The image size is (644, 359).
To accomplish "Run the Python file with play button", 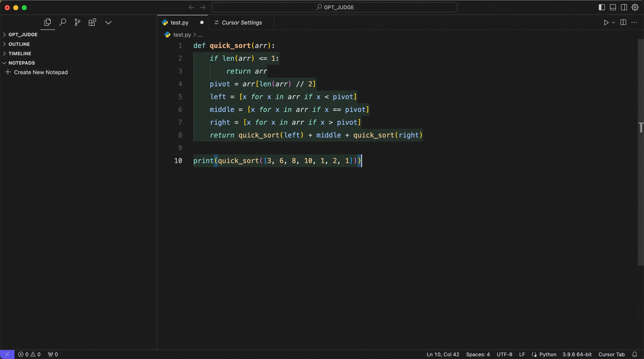I will 606,23.
